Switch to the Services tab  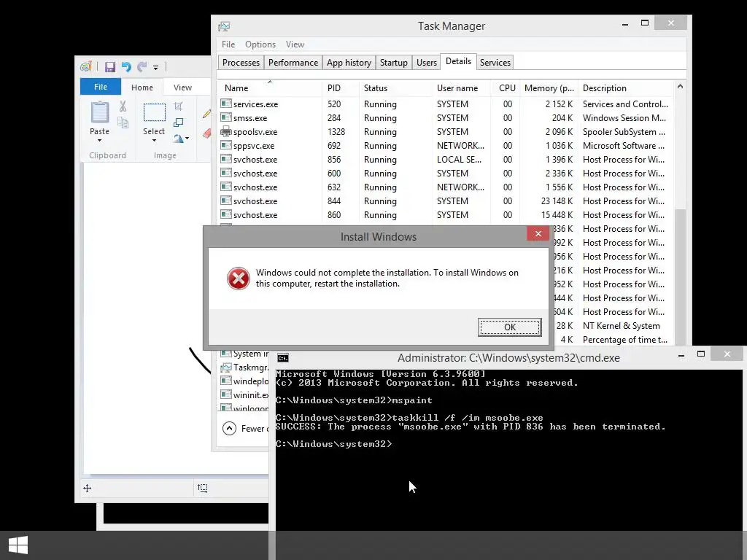[x=495, y=63]
